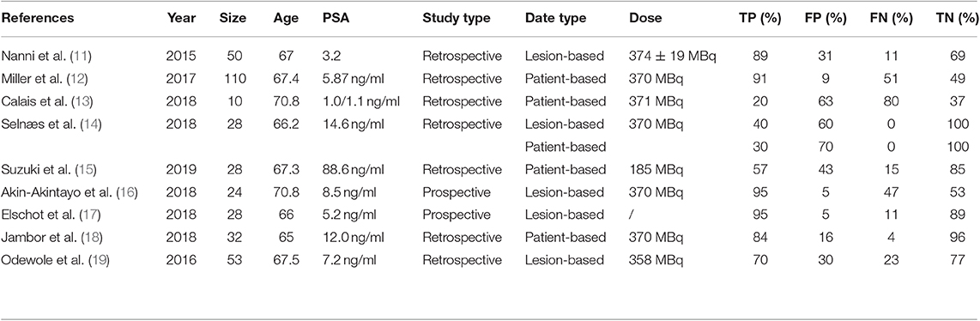Viewport: 980px width, 321px height.
Task: Open citation link 11 for Nanni et al.
Action: pyautogui.click(x=79, y=56)
